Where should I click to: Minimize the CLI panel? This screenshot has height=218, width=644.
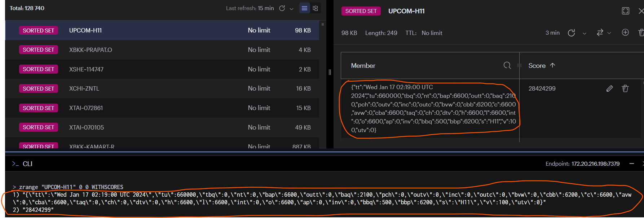click(632, 164)
